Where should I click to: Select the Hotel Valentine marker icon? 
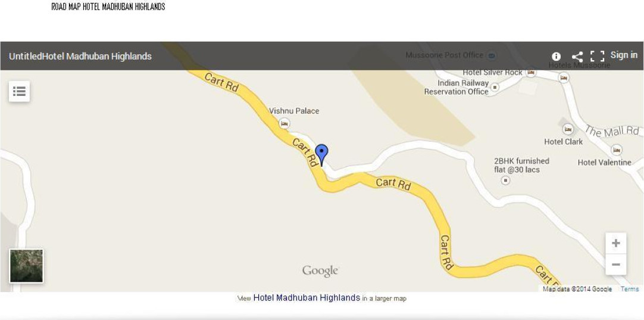coord(616,150)
